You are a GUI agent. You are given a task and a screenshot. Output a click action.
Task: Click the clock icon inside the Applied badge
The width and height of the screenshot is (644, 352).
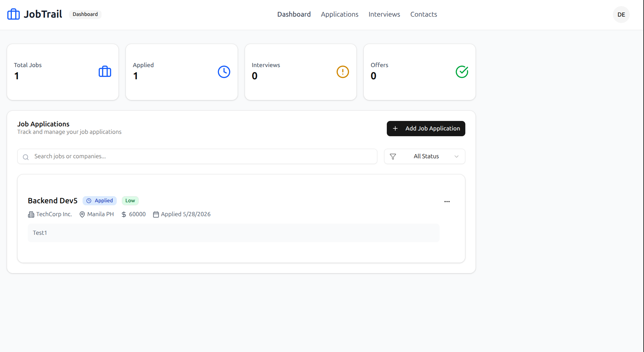click(89, 201)
